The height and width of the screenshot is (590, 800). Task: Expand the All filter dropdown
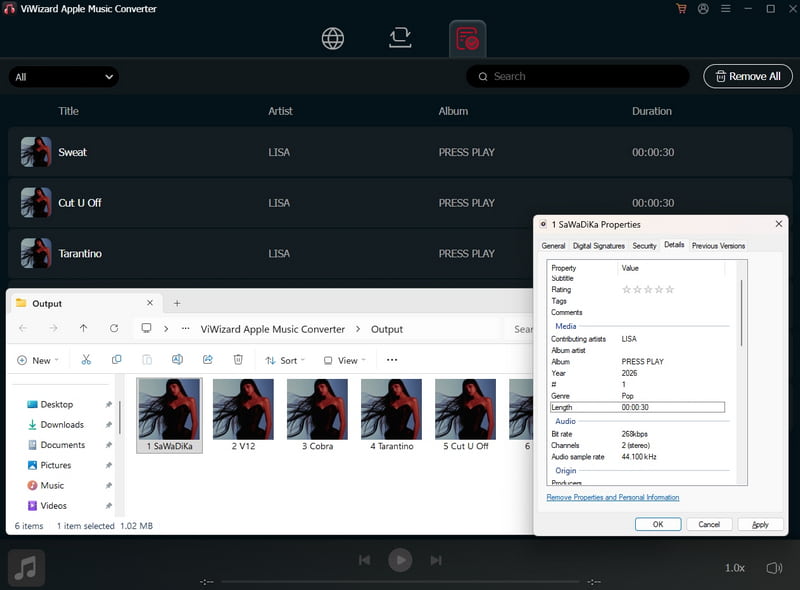coord(64,77)
